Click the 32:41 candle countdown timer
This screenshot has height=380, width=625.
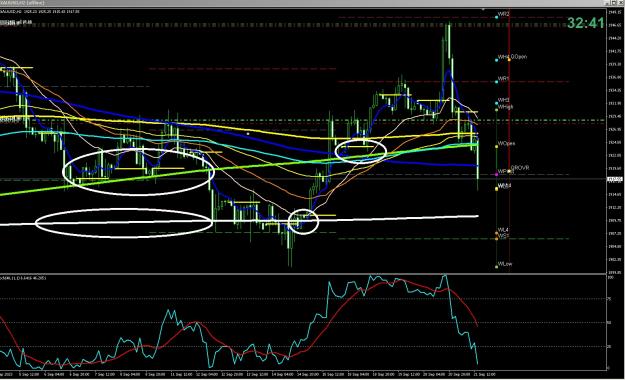586,23
